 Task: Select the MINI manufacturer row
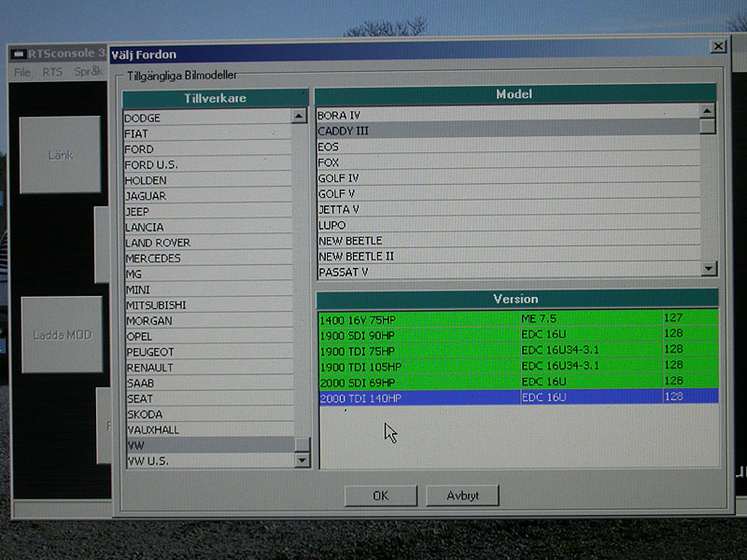(x=209, y=289)
